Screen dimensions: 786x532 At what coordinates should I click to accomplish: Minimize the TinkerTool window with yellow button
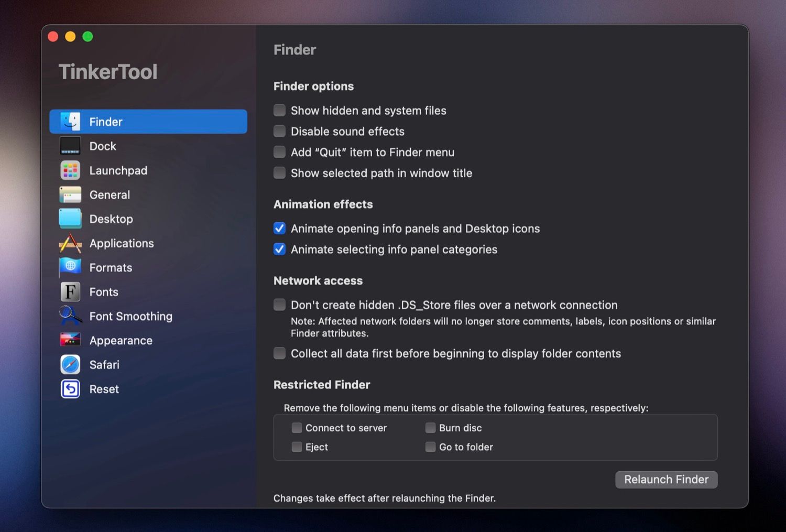point(70,36)
